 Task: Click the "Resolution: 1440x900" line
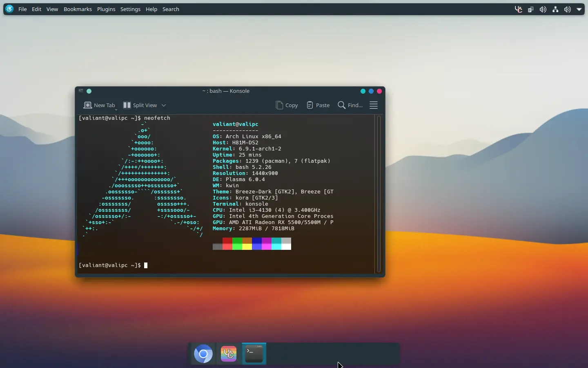(x=245, y=173)
